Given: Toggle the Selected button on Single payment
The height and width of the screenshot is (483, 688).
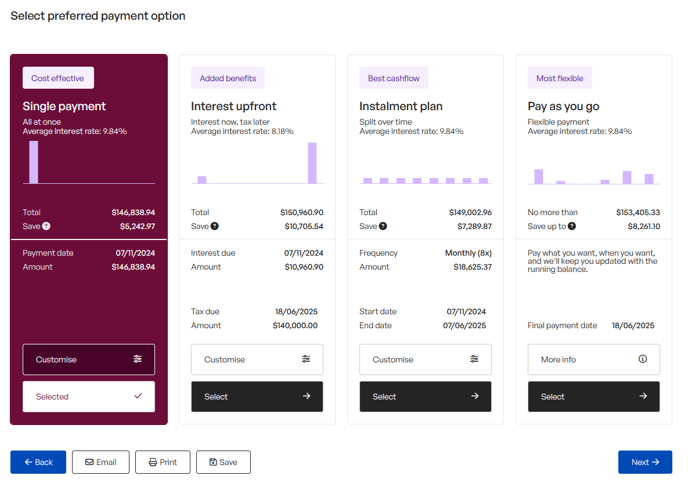Looking at the screenshot, I should pos(89,397).
